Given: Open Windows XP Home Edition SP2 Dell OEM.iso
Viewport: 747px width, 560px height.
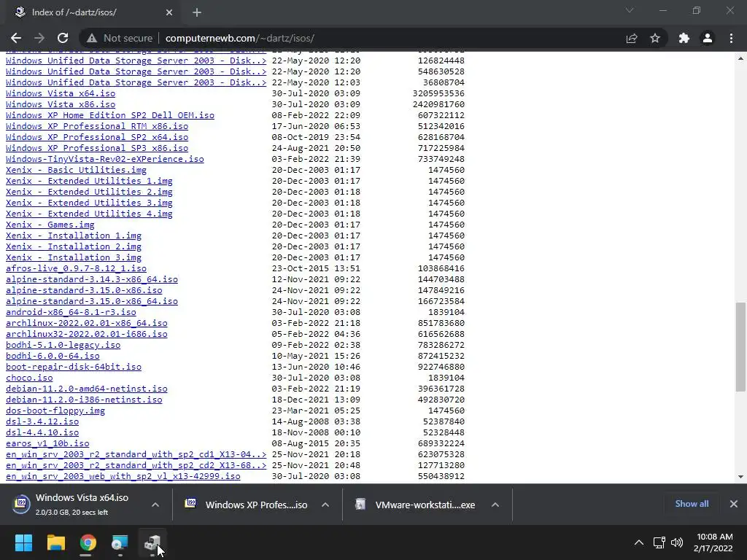Looking at the screenshot, I should (x=110, y=115).
